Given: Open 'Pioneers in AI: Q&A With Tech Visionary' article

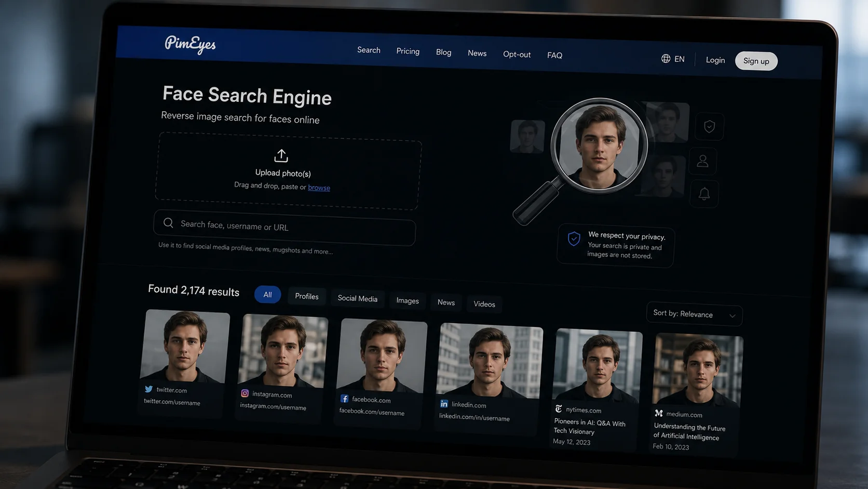Looking at the screenshot, I should [x=590, y=426].
